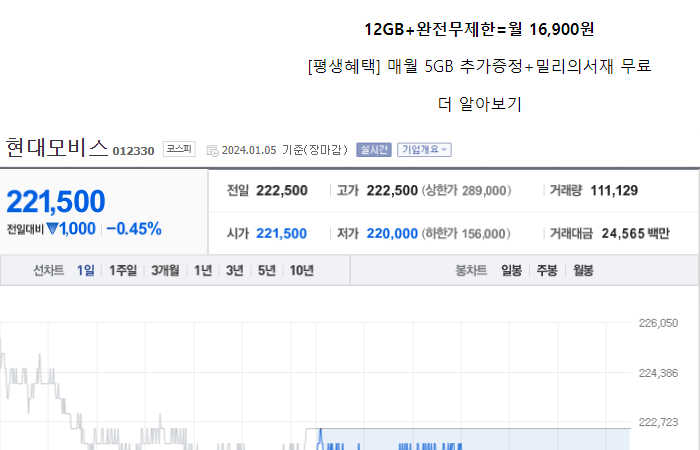
Task: Click the 하한가 156,000 text
Action: 466,233
